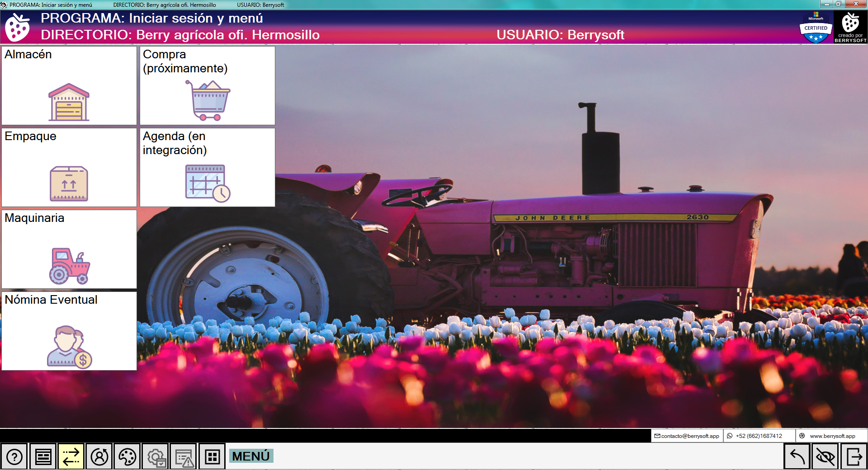Image resolution: width=868 pixels, height=470 pixels.
Task: Open the Maquinaria module
Action: click(x=68, y=249)
